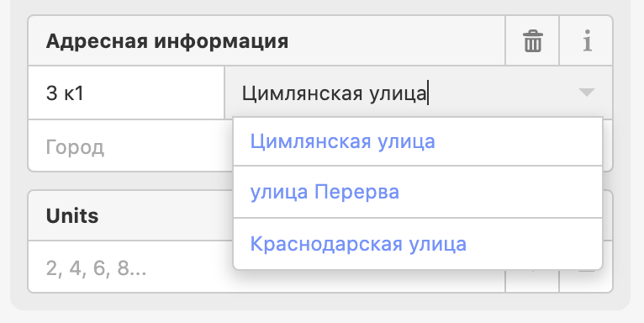Pick "Краснодарская улица" from the list
The image size is (644, 323).
click(418, 244)
